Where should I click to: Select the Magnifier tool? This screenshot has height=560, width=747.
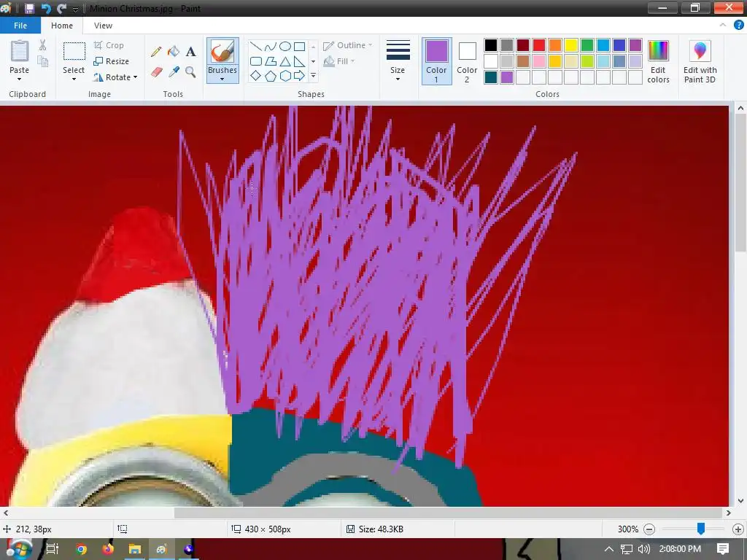(190, 72)
